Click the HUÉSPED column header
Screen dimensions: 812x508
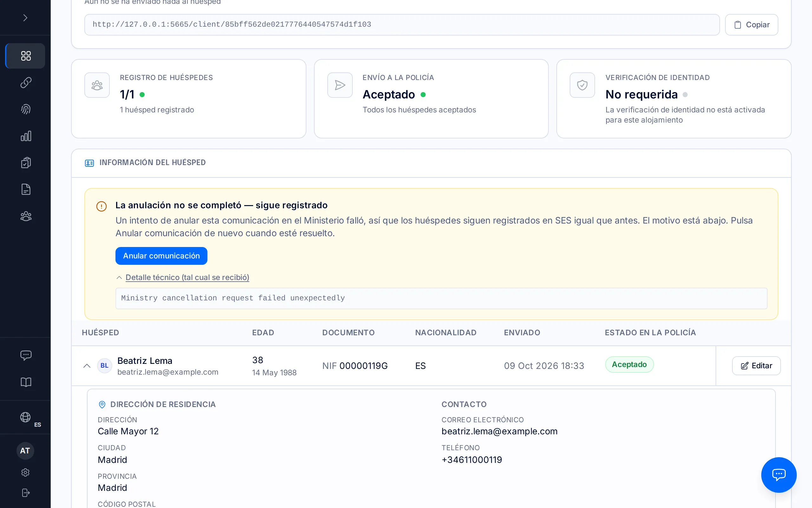coord(100,333)
